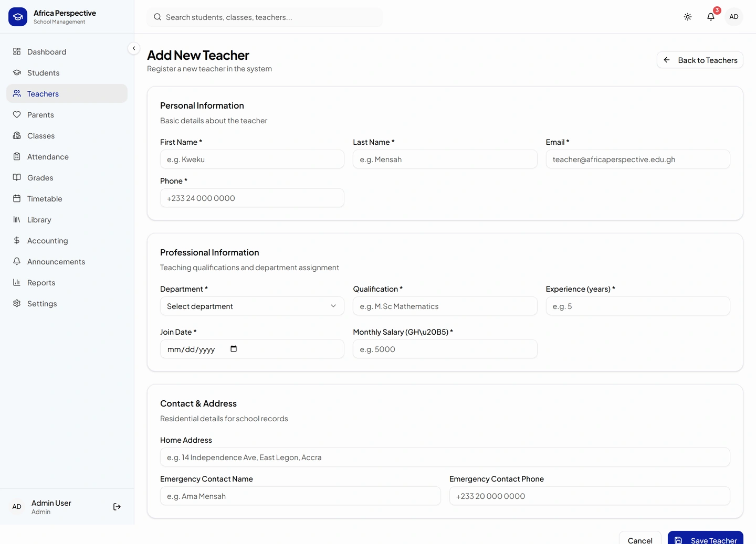Open Accounting page from sidebar

pos(67,240)
